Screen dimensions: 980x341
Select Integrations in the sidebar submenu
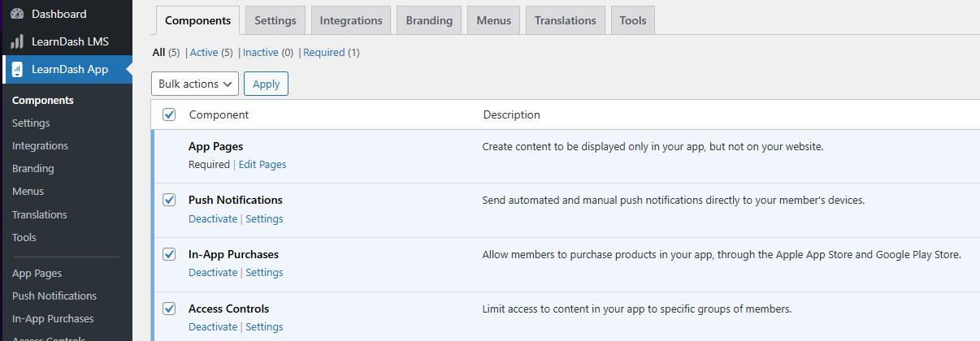[40, 146]
